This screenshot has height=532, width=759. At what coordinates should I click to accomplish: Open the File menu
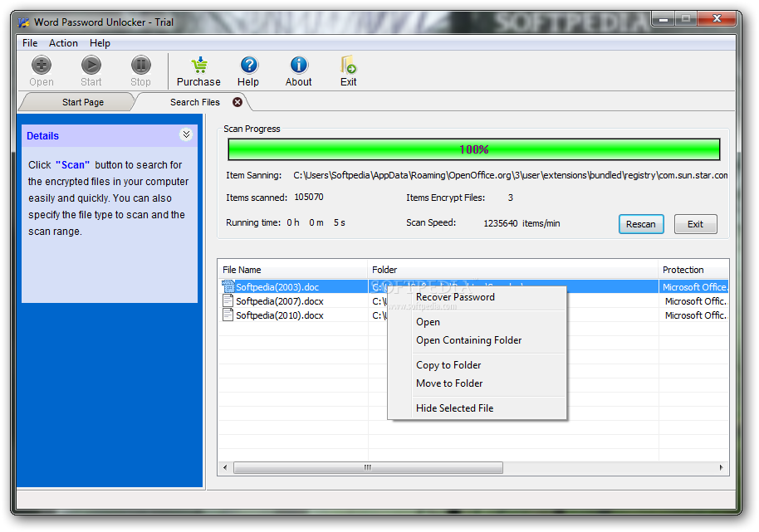coord(30,43)
